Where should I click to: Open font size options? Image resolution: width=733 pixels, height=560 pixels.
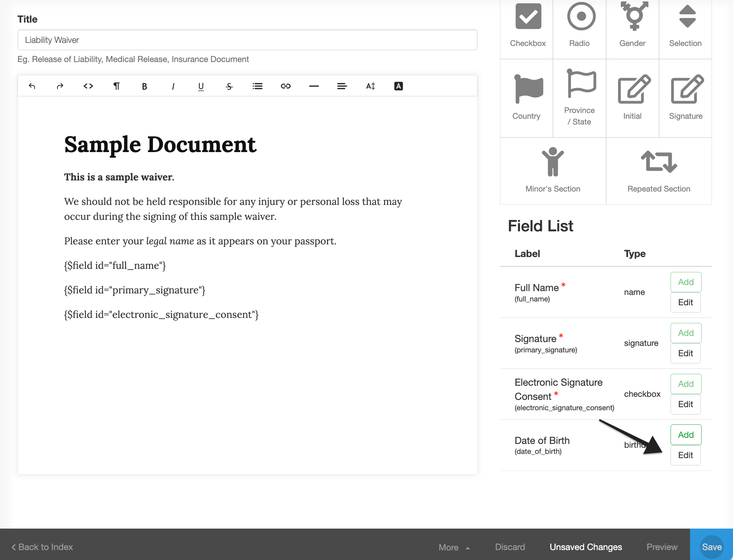pyautogui.click(x=371, y=86)
